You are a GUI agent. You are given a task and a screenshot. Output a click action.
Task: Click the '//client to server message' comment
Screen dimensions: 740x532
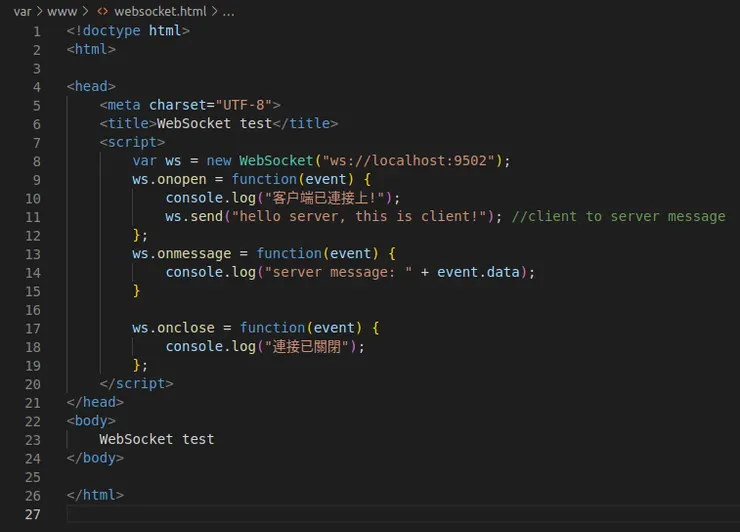tap(619, 216)
